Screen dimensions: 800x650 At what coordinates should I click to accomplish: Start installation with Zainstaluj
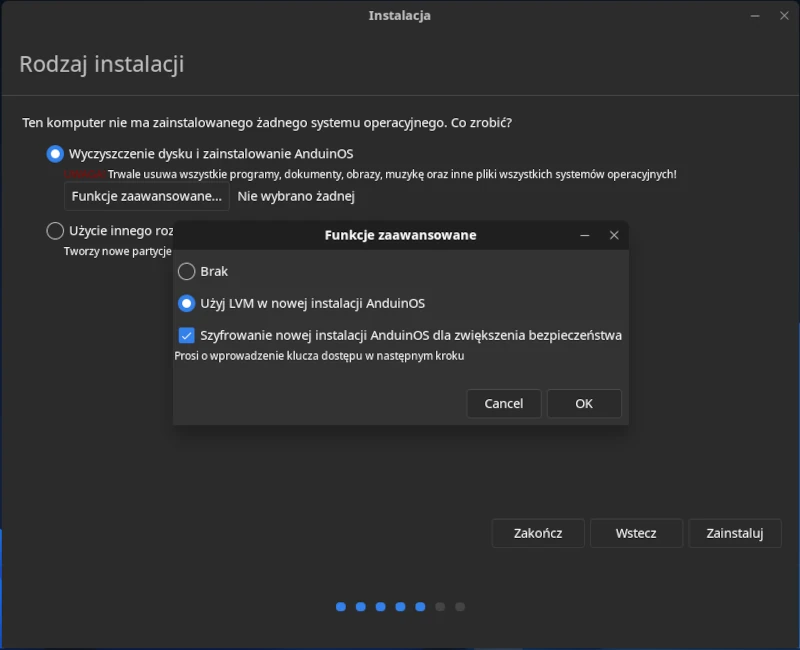point(735,533)
